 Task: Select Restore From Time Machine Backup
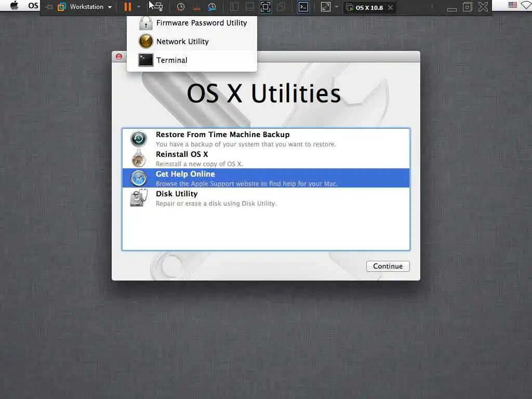pyautogui.click(x=266, y=139)
